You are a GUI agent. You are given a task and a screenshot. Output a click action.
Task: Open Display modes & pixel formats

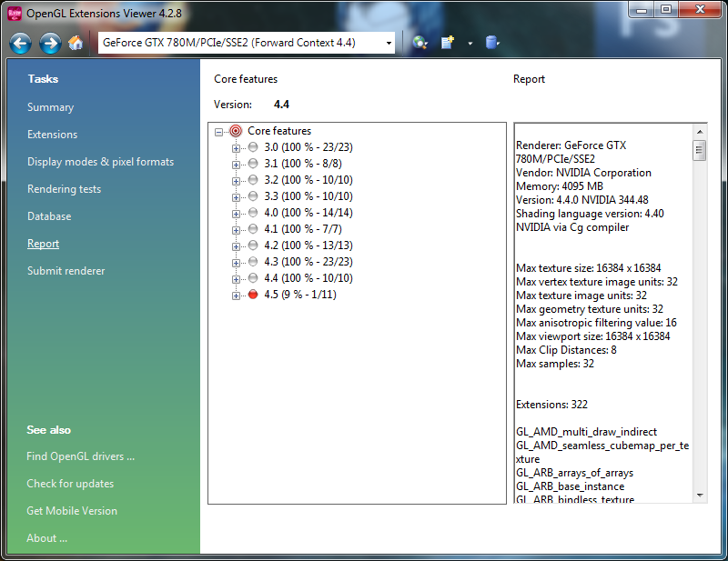pyautogui.click(x=100, y=162)
